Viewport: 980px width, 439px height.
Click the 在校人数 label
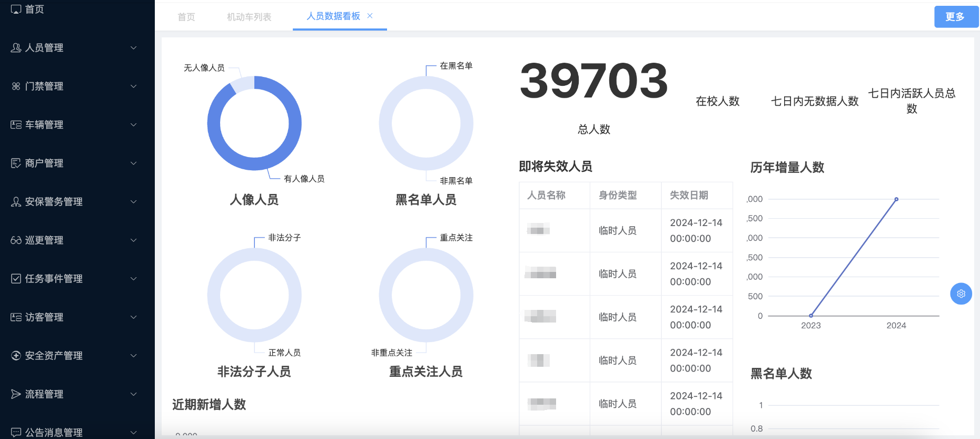pyautogui.click(x=718, y=101)
